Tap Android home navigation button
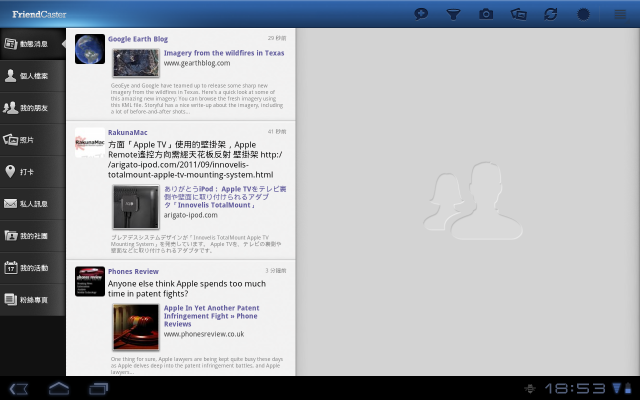 [59, 388]
